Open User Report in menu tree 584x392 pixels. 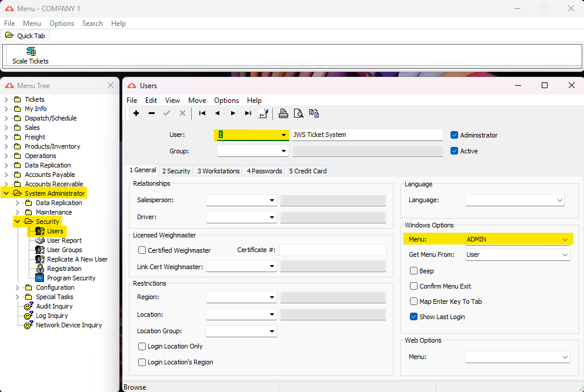click(x=64, y=240)
